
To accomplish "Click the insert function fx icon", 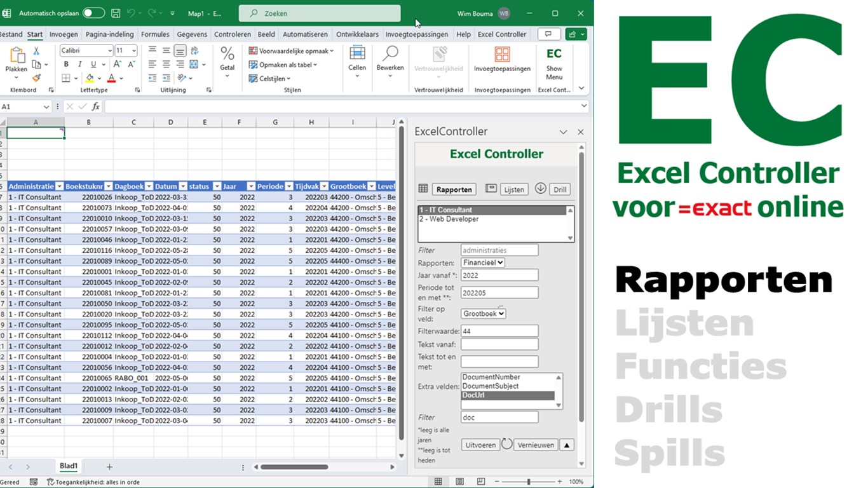I will pos(96,107).
